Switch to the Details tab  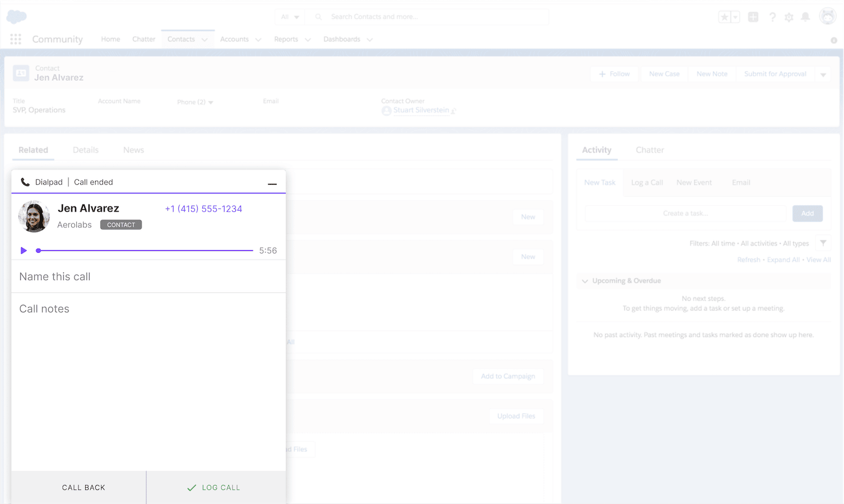85,150
